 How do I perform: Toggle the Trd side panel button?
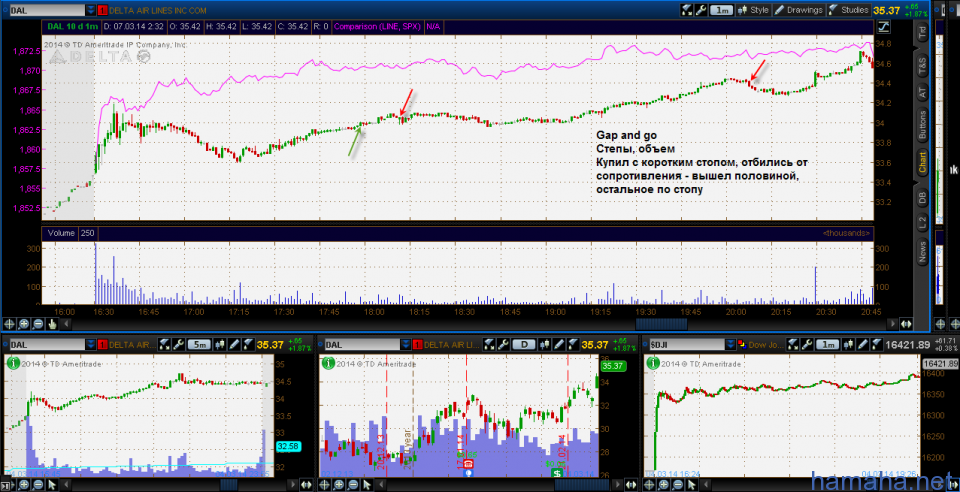[923, 33]
